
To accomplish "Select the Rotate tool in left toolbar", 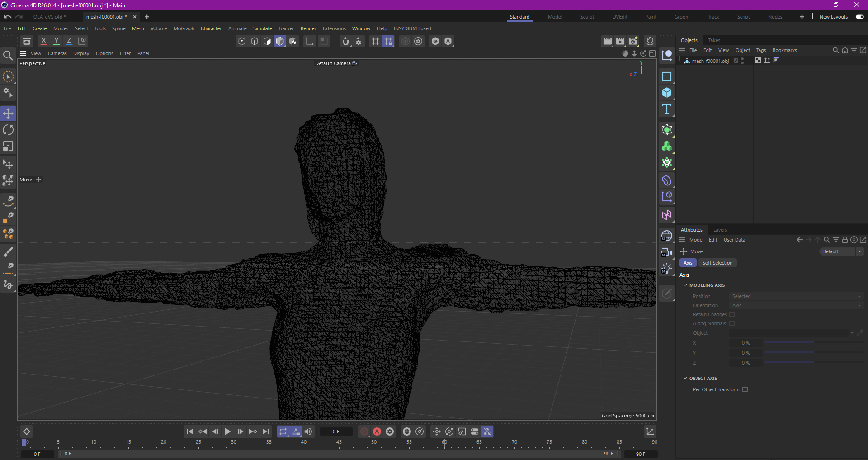I will pyautogui.click(x=8, y=130).
